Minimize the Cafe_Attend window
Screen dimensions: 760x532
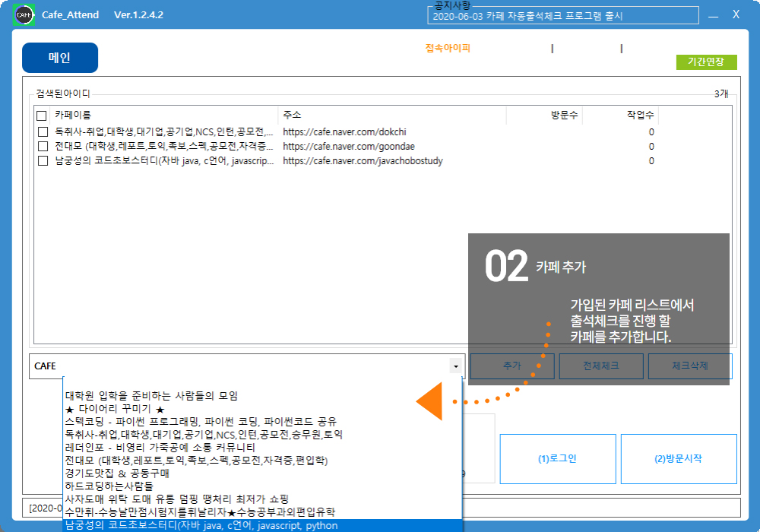click(713, 15)
